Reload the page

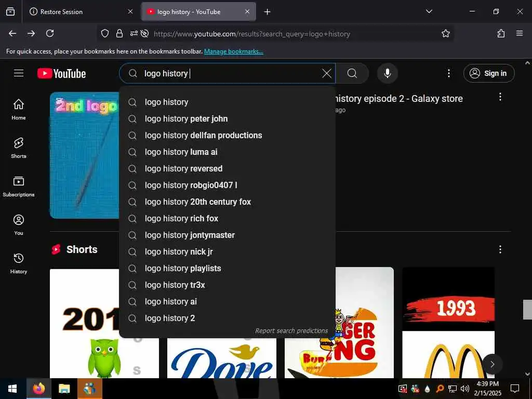tap(50, 33)
